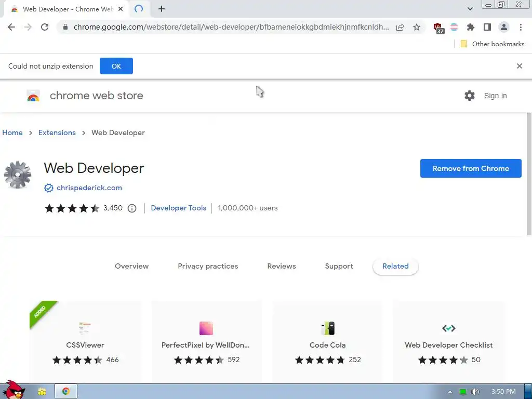Close the Web Developer tab
The height and width of the screenshot is (399, 532).
click(x=121, y=9)
